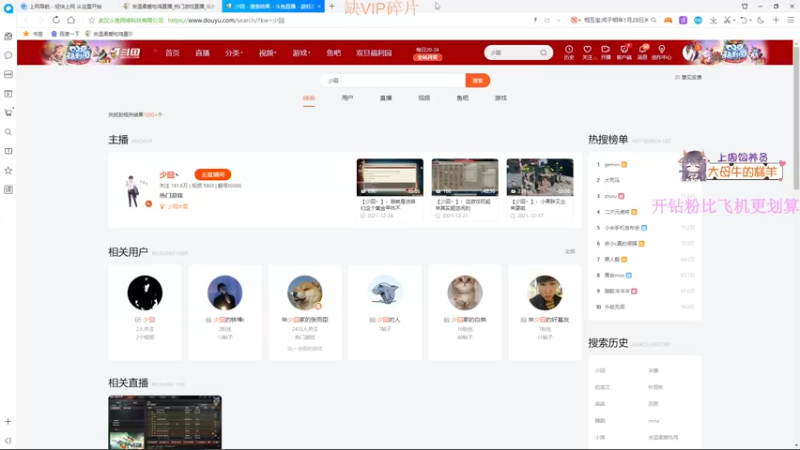This screenshot has width=800, height=450.
Task: Click the browser forward arrow
Action: (x=41, y=20)
